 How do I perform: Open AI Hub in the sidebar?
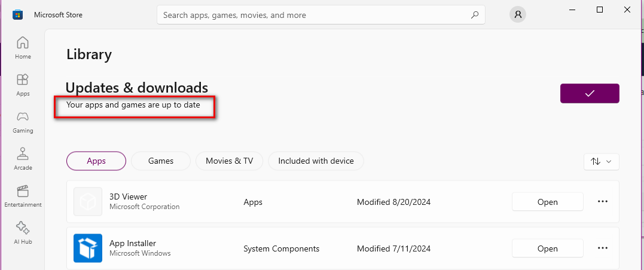point(23,232)
